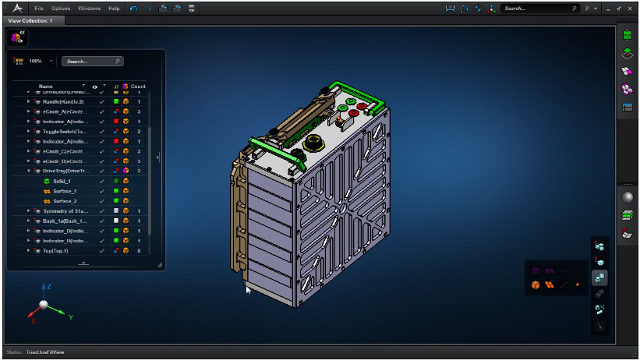Select the Solid_1 tree row

pos(79,181)
